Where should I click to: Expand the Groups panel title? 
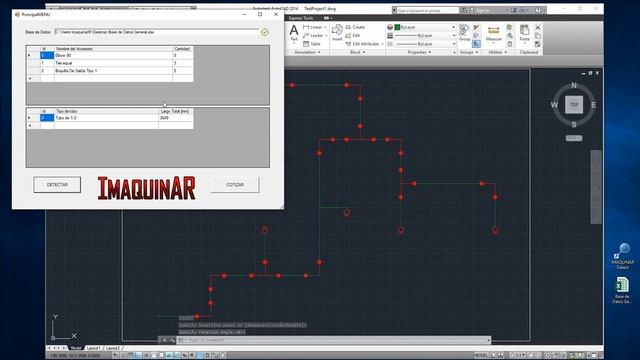point(469,52)
